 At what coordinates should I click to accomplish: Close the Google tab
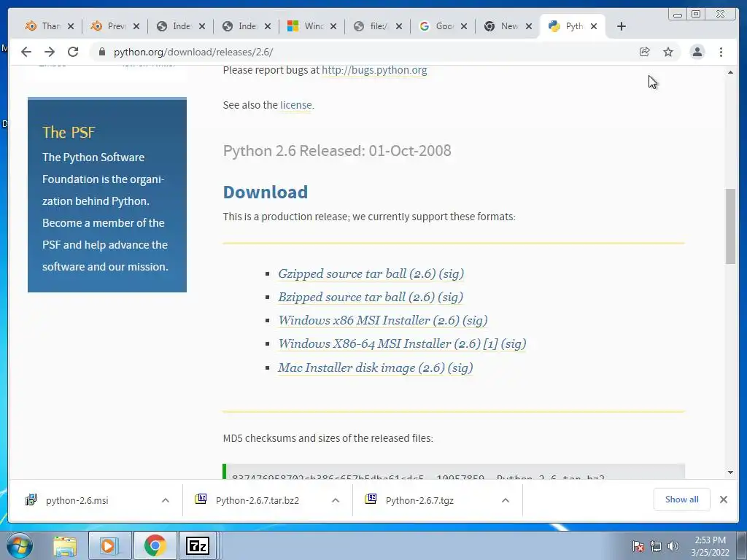click(463, 26)
